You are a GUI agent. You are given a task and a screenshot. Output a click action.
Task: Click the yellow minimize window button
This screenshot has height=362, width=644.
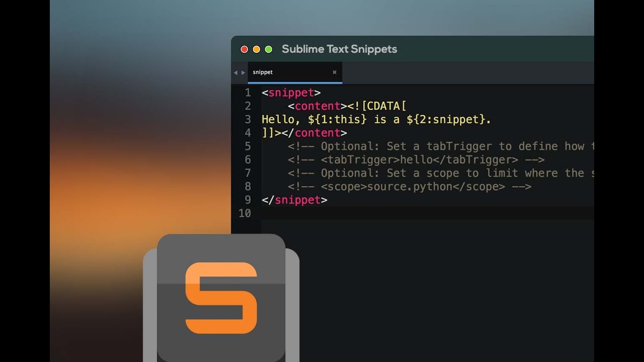click(257, 49)
